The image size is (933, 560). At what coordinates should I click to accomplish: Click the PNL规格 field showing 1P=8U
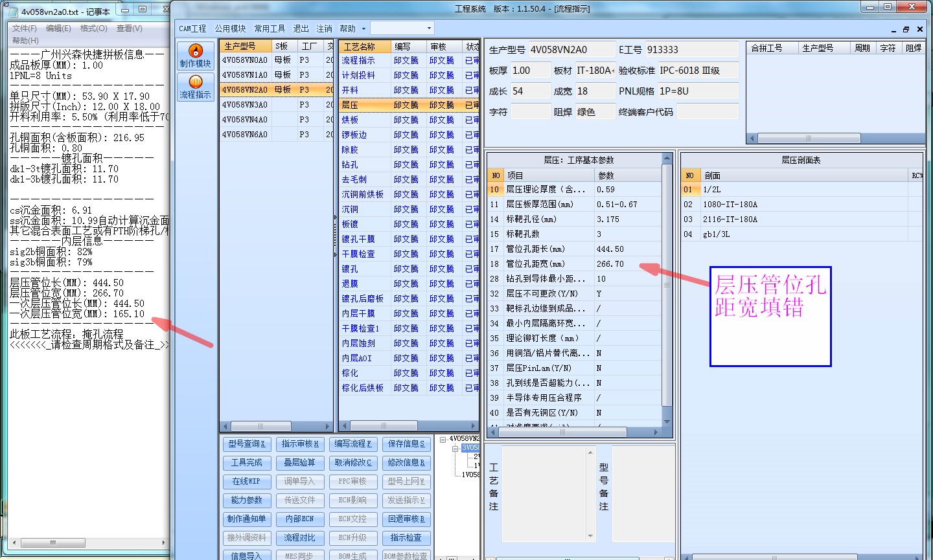point(698,91)
